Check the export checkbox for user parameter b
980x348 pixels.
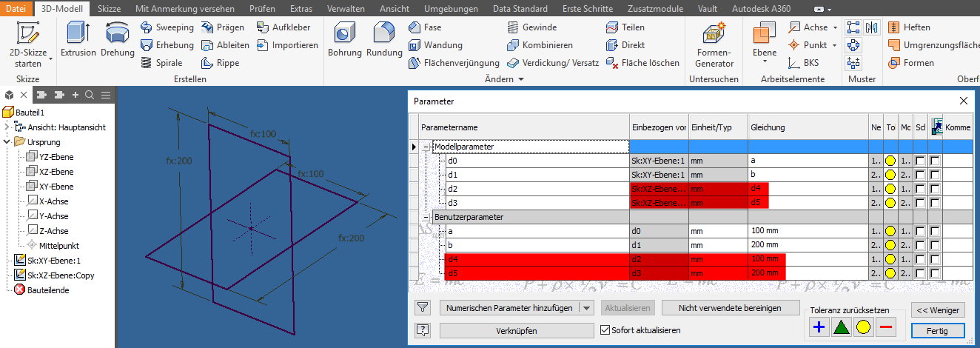click(935, 245)
